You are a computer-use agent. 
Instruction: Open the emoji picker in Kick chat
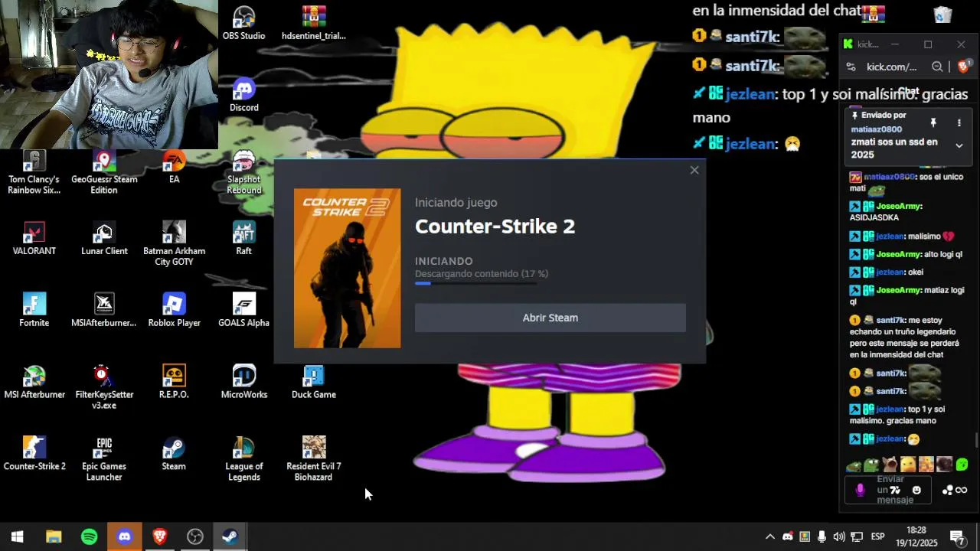pos(916,490)
